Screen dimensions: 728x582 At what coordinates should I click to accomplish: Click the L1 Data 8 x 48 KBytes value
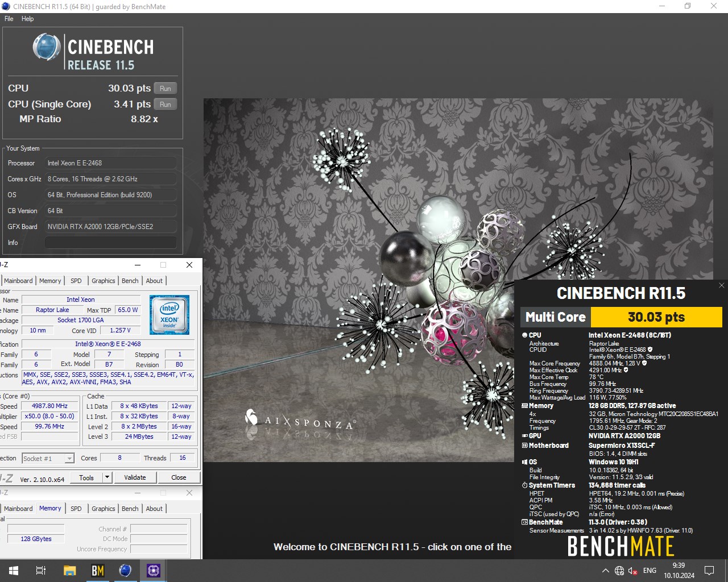[x=139, y=406]
